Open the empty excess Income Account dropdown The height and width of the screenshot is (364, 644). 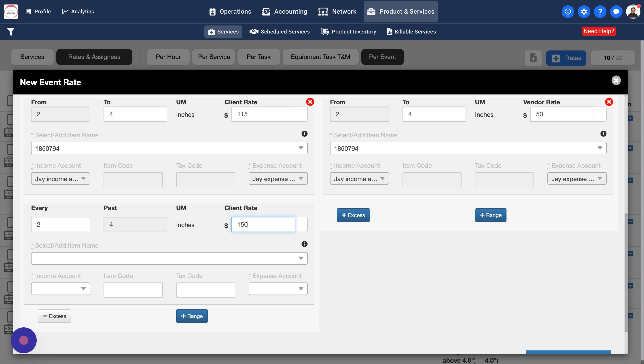[x=60, y=289]
